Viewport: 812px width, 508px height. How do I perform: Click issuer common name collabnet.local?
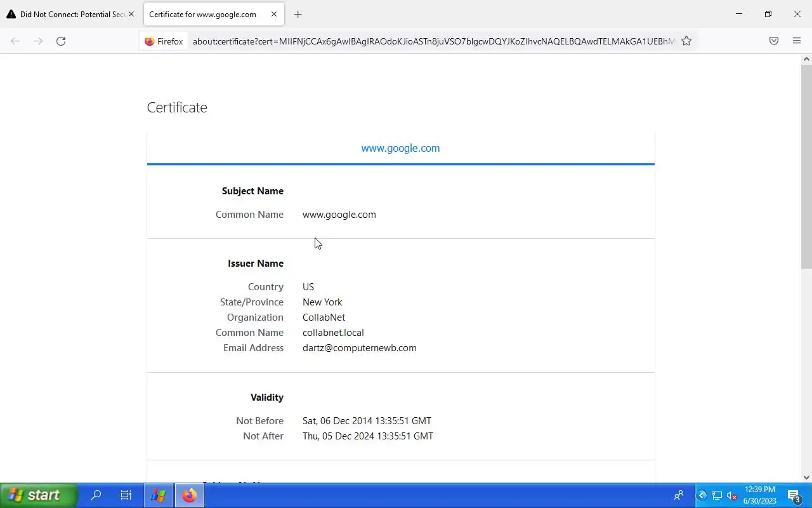[x=333, y=333]
